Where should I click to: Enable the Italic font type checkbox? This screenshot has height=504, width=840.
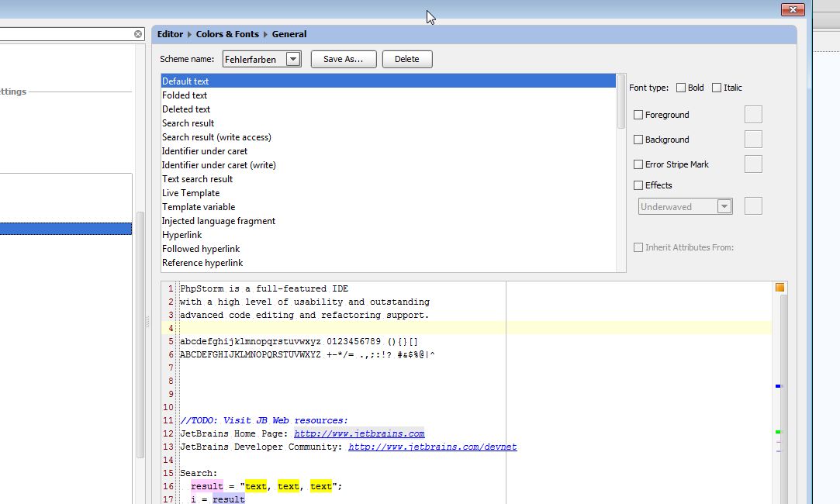tap(717, 88)
